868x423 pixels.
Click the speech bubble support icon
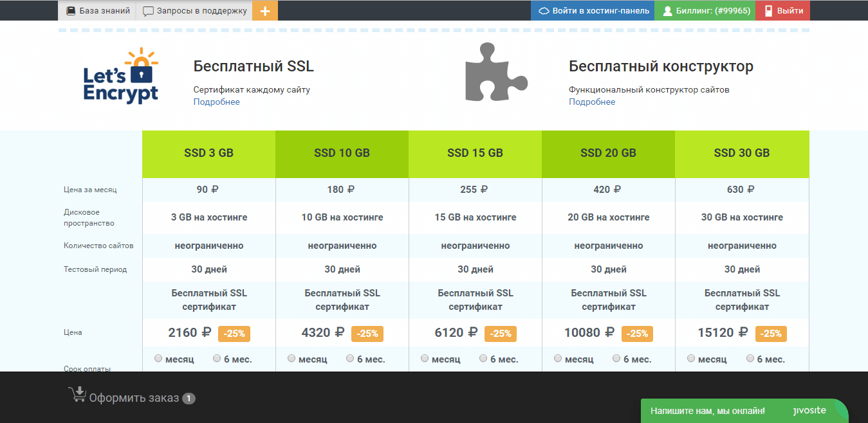[148, 11]
